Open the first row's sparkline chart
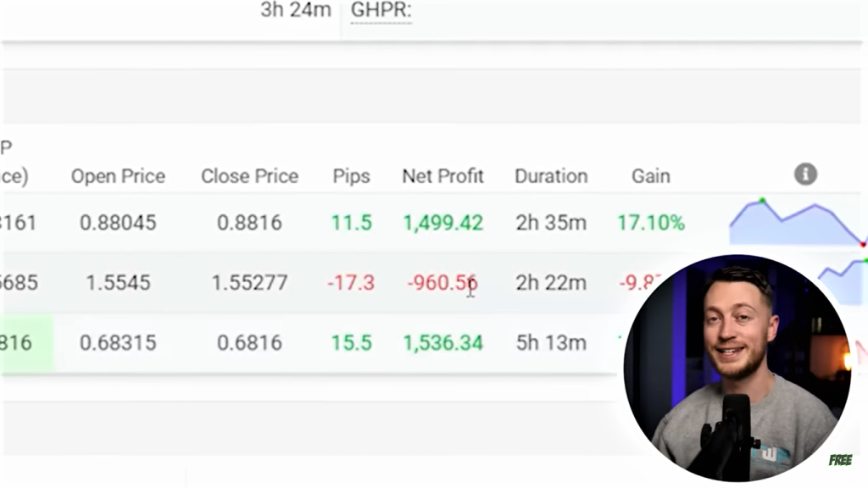868x488 pixels. click(795, 222)
